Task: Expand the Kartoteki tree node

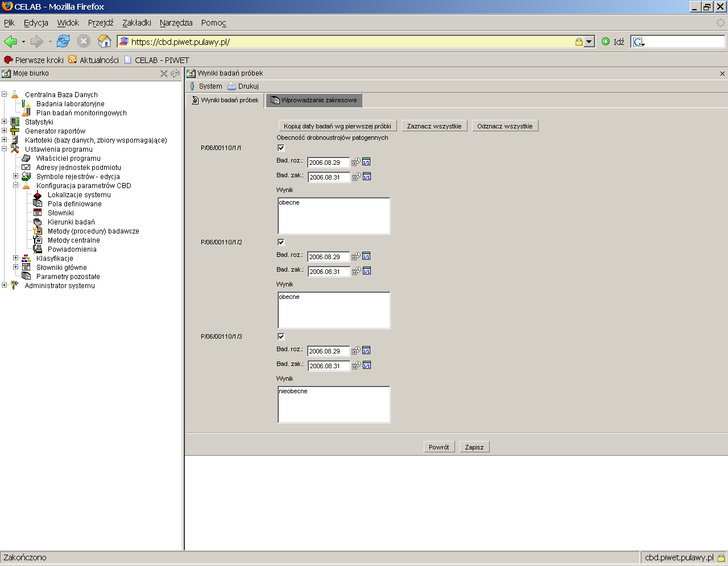Action: tap(5, 140)
